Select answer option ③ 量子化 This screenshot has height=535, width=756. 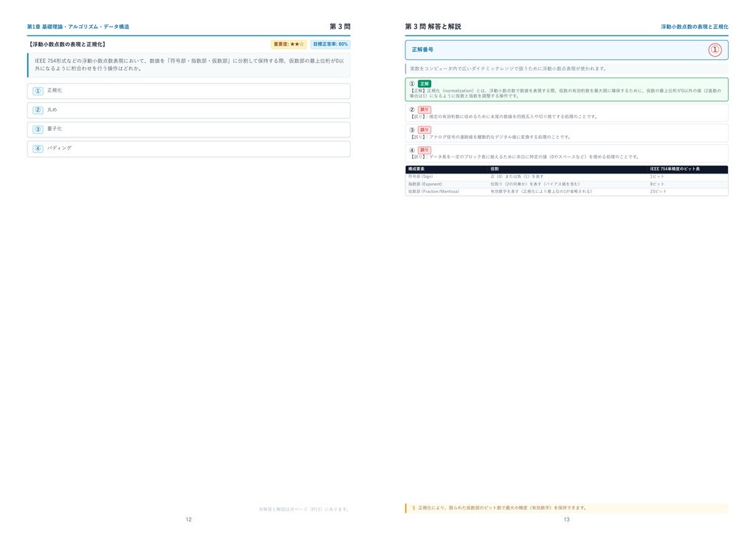click(x=188, y=129)
